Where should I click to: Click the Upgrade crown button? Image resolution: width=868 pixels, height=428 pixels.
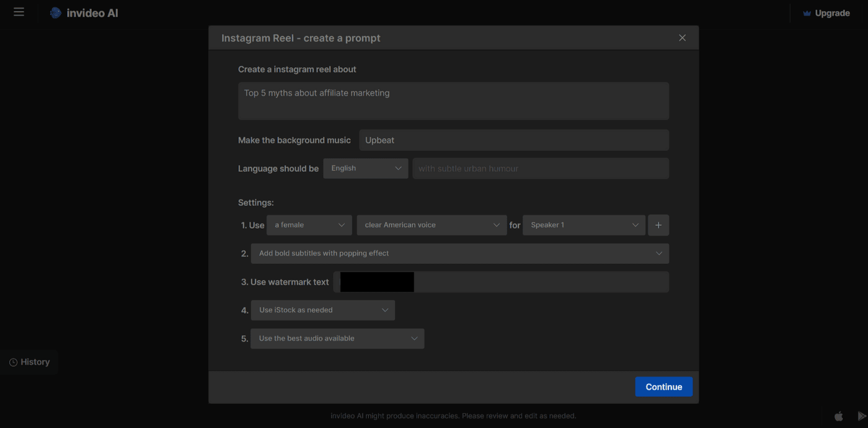[826, 13]
